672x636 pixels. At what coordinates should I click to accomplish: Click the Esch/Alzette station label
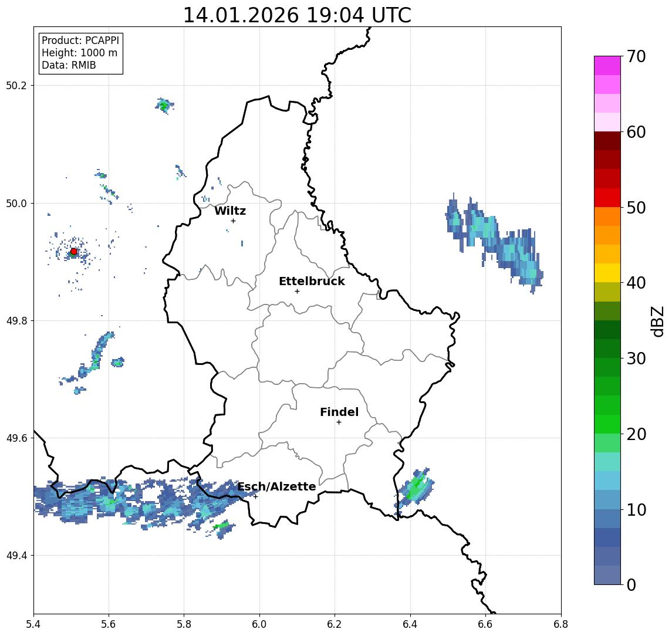pos(276,486)
